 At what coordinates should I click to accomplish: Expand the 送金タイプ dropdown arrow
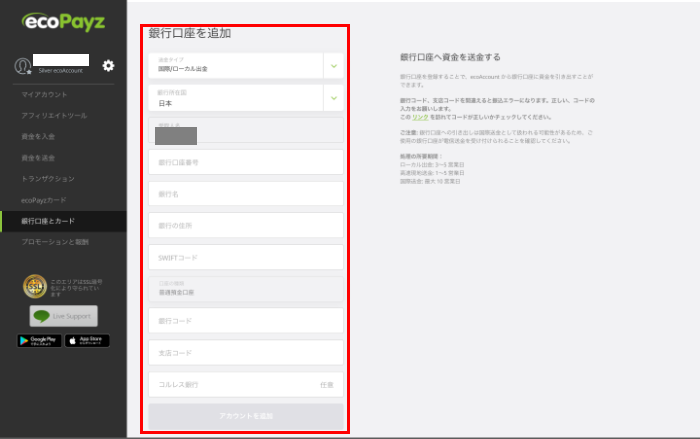(x=333, y=66)
